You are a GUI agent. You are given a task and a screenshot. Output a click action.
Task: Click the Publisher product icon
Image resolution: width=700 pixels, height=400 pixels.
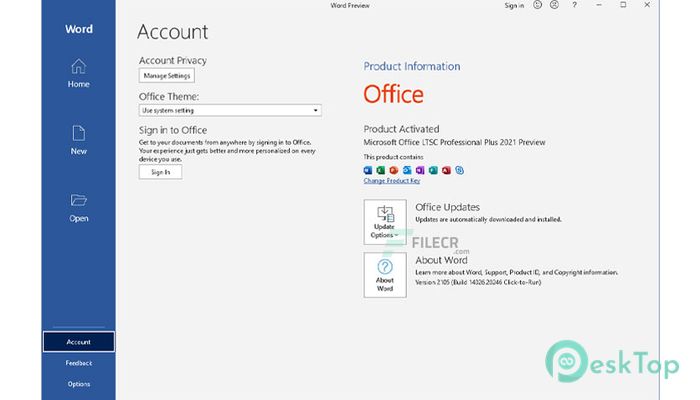[x=433, y=170]
